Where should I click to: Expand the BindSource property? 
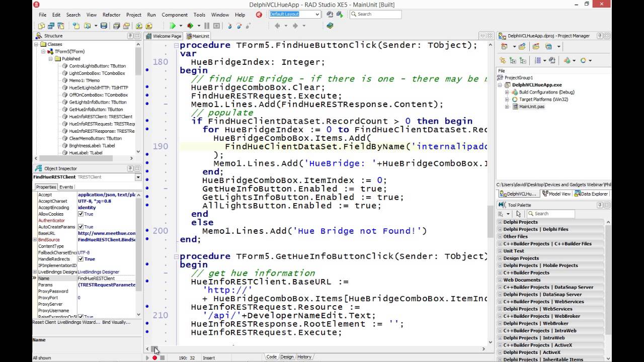click(x=35, y=240)
